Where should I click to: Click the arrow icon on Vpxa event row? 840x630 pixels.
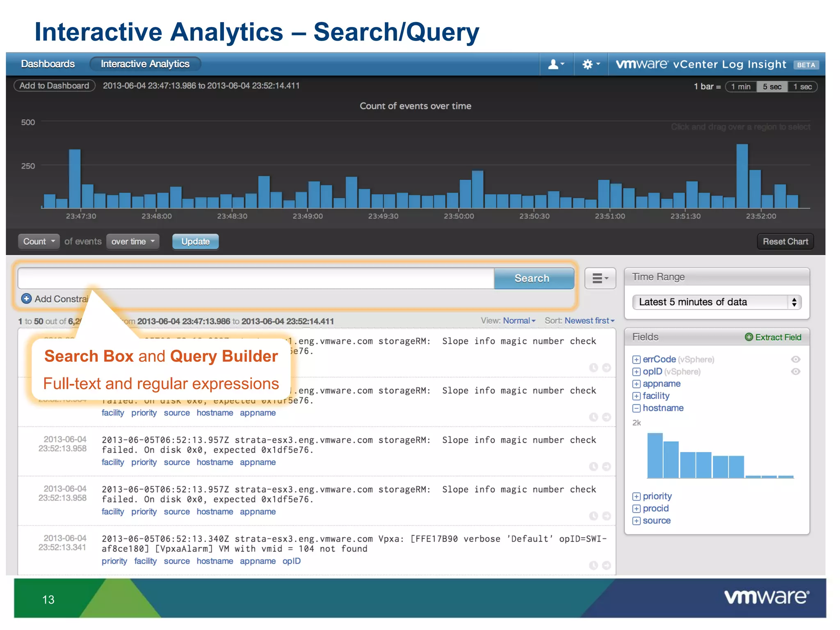607,566
